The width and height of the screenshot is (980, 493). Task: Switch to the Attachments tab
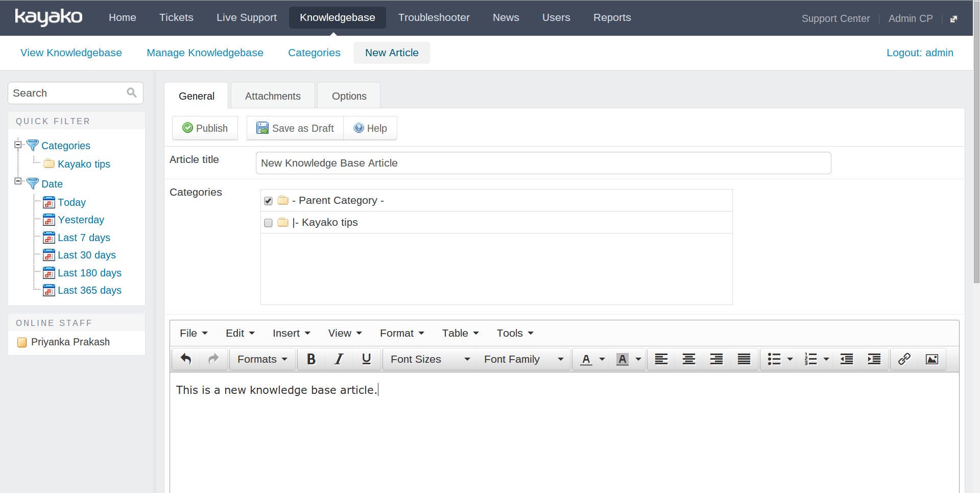point(273,96)
